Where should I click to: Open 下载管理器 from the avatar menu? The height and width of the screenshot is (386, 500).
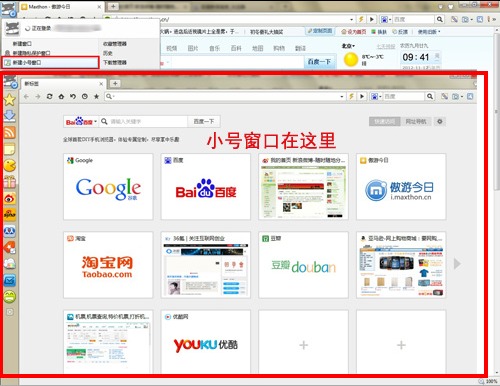point(115,62)
